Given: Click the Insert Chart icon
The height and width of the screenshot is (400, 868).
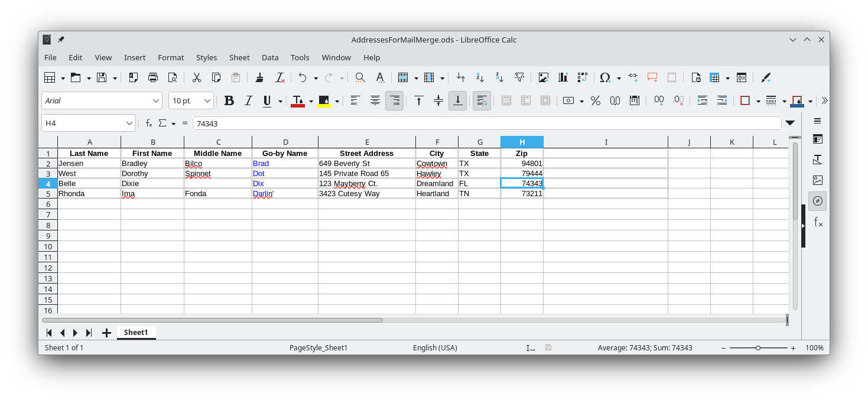Looking at the screenshot, I should 563,77.
